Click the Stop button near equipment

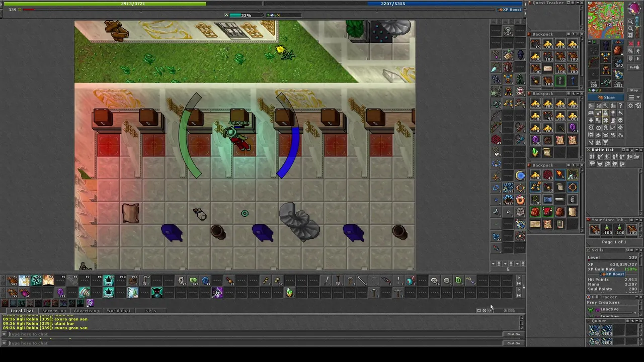coord(634,90)
